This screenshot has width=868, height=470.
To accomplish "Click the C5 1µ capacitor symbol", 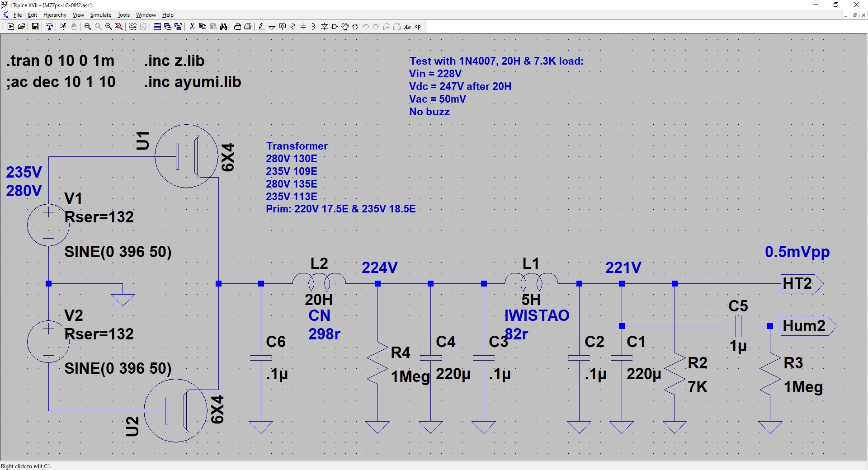I will [x=739, y=326].
